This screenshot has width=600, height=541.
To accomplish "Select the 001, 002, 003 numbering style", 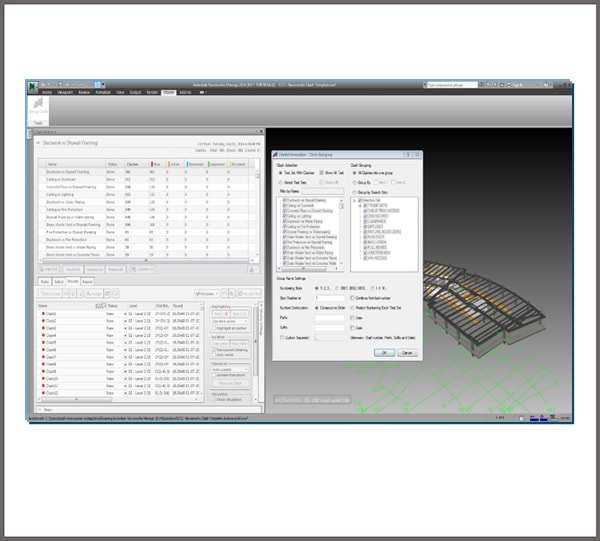I will click(x=337, y=288).
